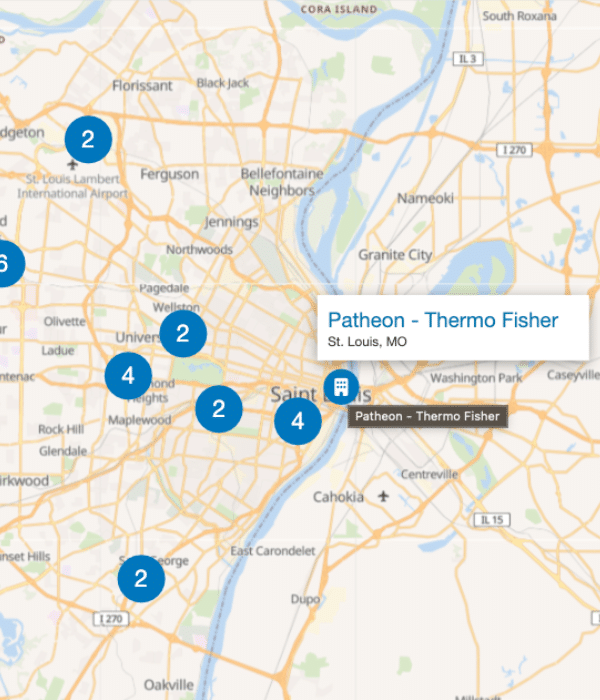600x700 pixels.
Task: Click the East Carondelet map label
Action: (x=273, y=551)
